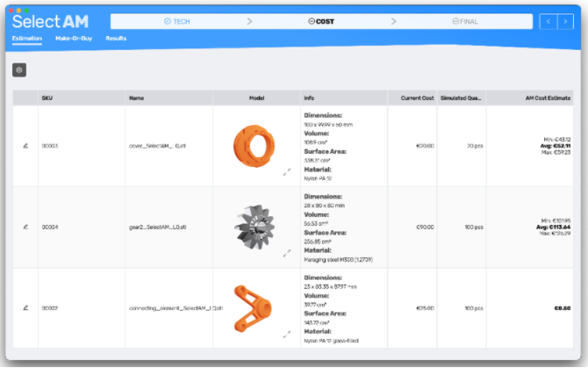Open the COST step in the progress bar

[x=321, y=21]
